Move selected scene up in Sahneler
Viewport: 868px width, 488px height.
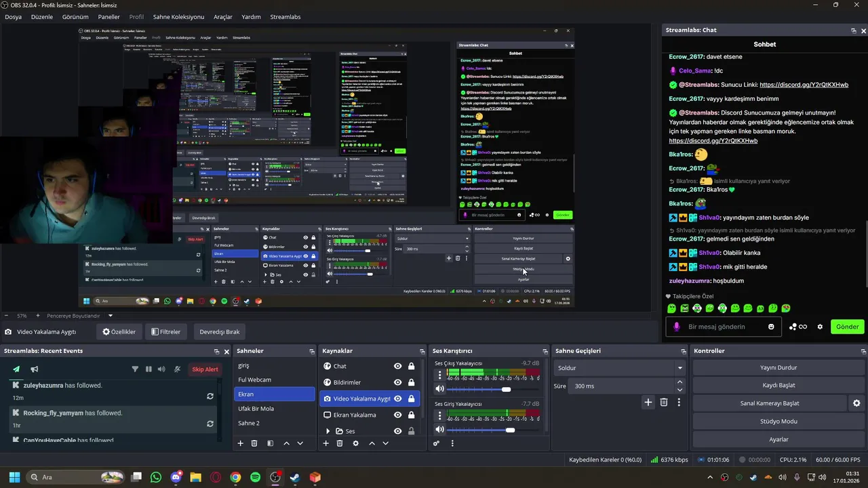pyautogui.click(x=286, y=443)
